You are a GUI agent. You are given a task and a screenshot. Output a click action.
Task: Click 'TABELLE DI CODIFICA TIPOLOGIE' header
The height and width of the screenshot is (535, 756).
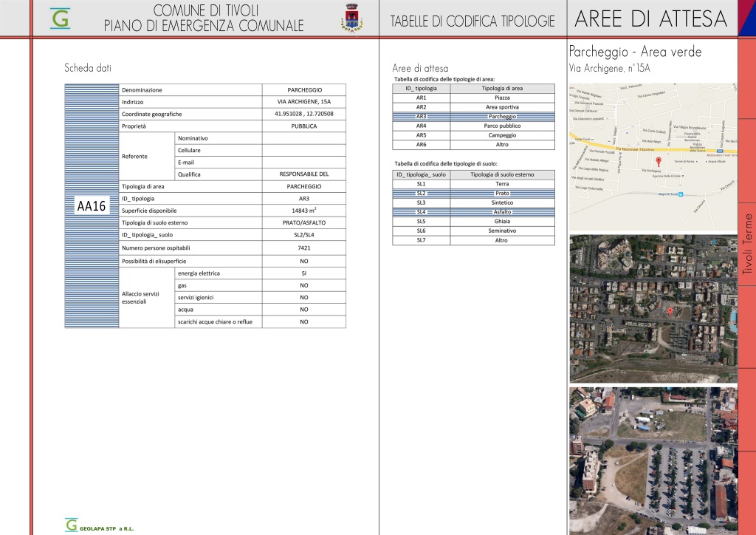[472, 21]
